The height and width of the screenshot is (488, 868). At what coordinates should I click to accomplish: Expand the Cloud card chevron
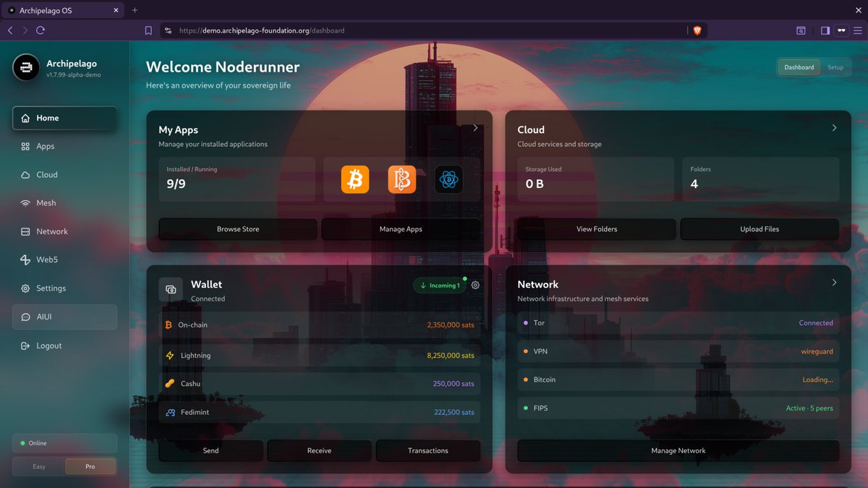pos(834,128)
